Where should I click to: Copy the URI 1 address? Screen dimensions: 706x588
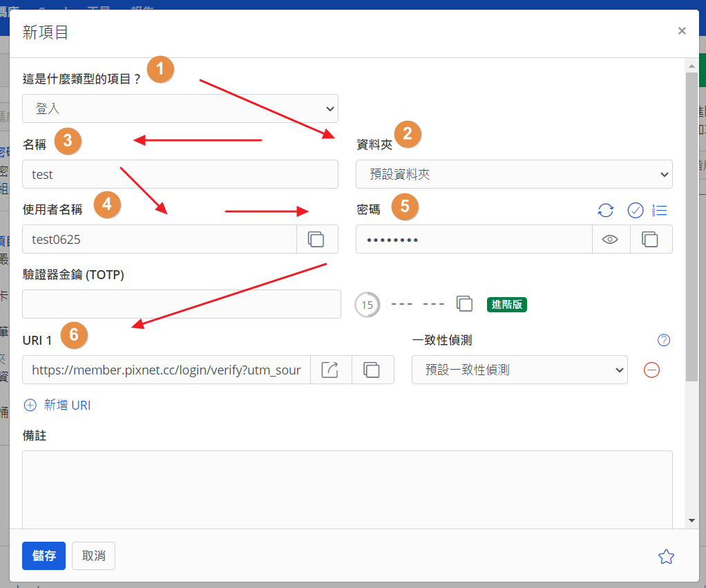pyautogui.click(x=372, y=370)
